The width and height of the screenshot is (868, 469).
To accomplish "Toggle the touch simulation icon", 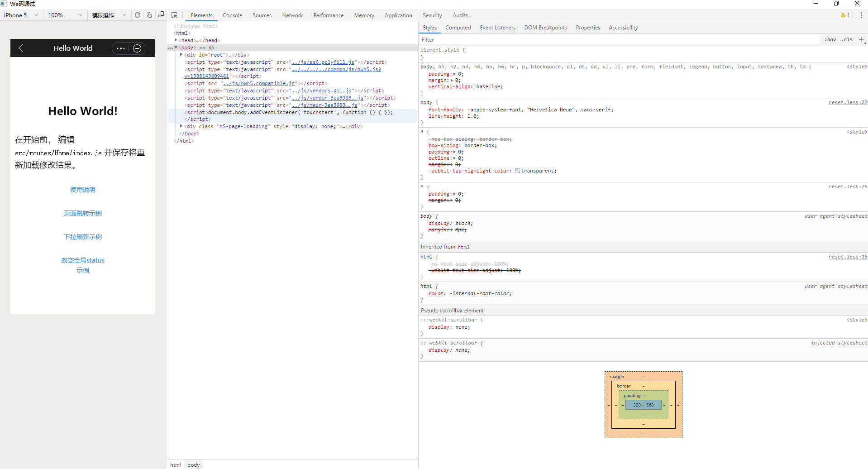I will point(149,15).
